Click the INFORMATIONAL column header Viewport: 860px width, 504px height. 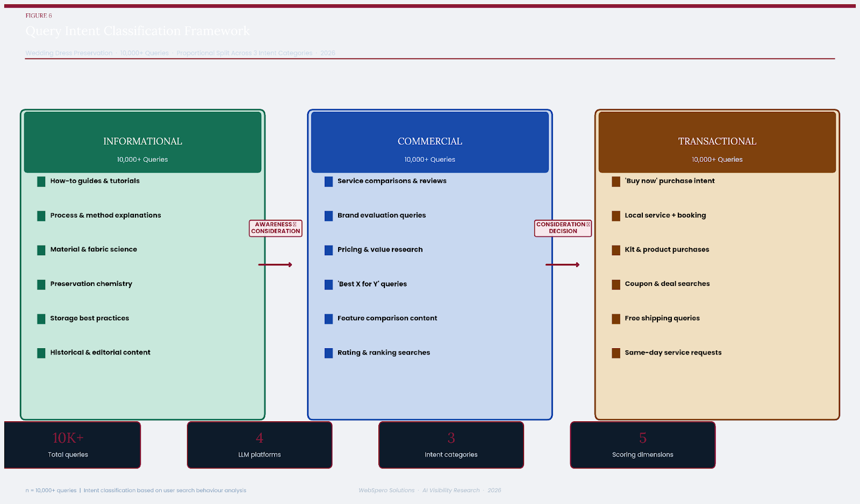point(142,142)
